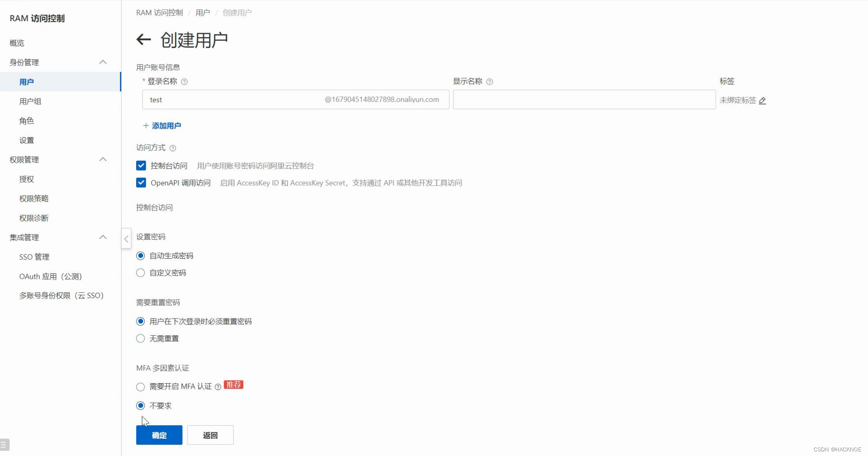868x456 pixels.
Task: Select 不要求 MFA radio option
Action: click(140, 406)
